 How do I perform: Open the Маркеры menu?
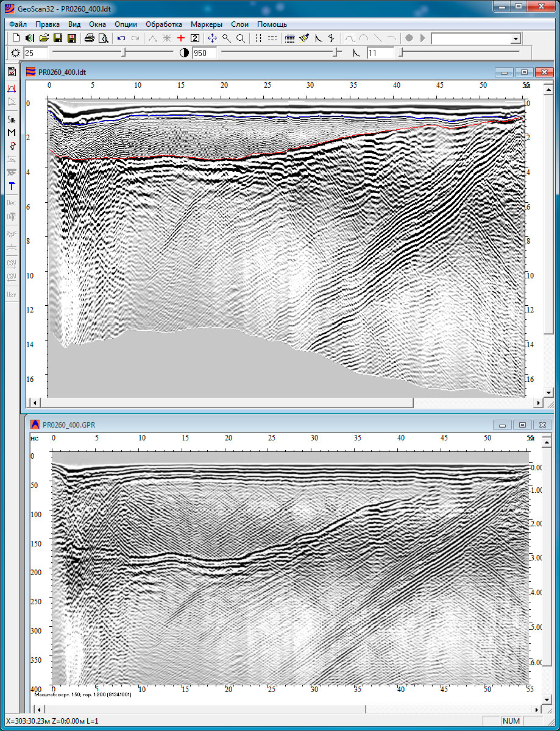point(207,24)
